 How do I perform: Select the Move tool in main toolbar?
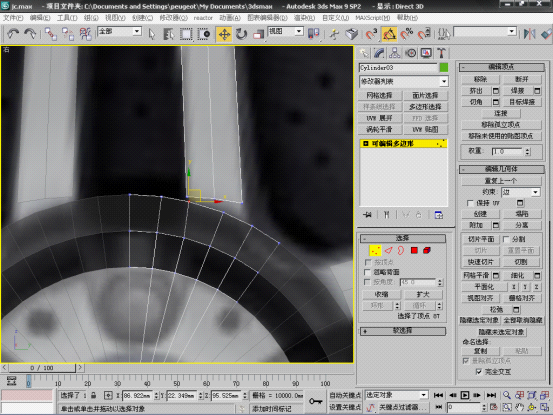(224, 34)
